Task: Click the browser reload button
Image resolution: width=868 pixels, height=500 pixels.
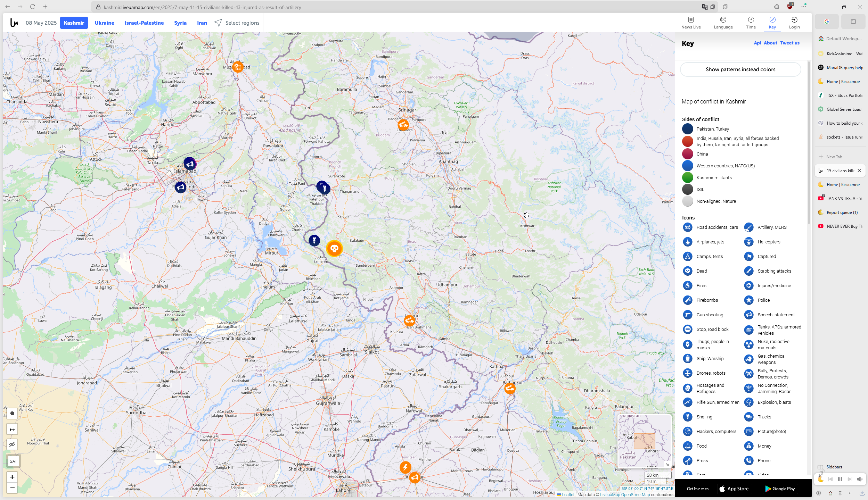Action: [33, 7]
